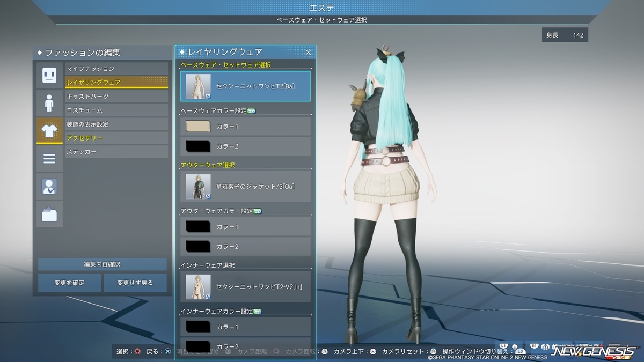Open 装飾の表示設定 menu entry
The image size is (644, 362).
pyautogui.click(x=116, y=124)
